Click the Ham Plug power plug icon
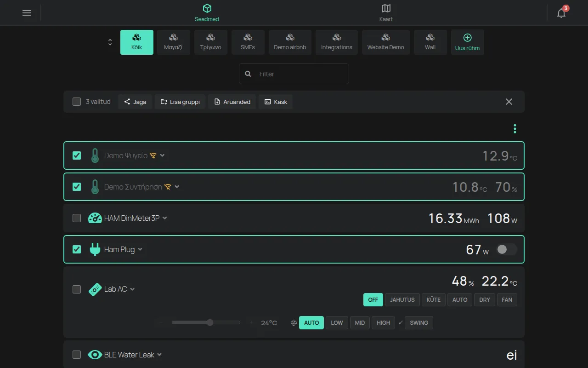 (x=95, y=249)
